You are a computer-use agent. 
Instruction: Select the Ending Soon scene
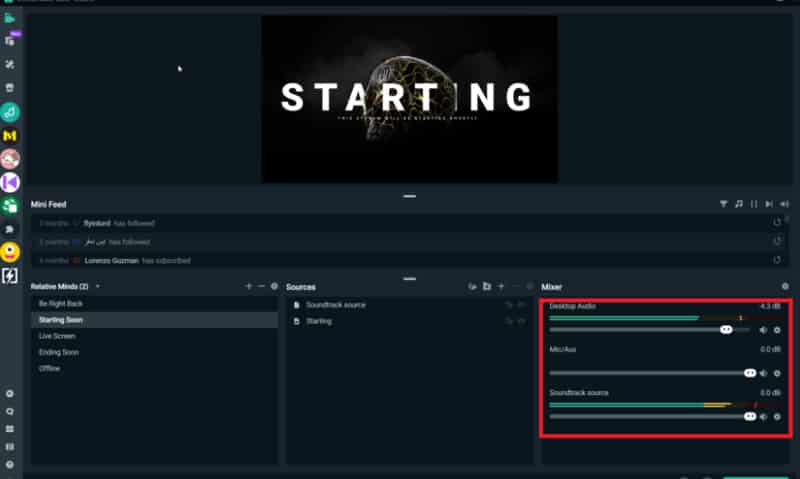(x=154, y=352)
